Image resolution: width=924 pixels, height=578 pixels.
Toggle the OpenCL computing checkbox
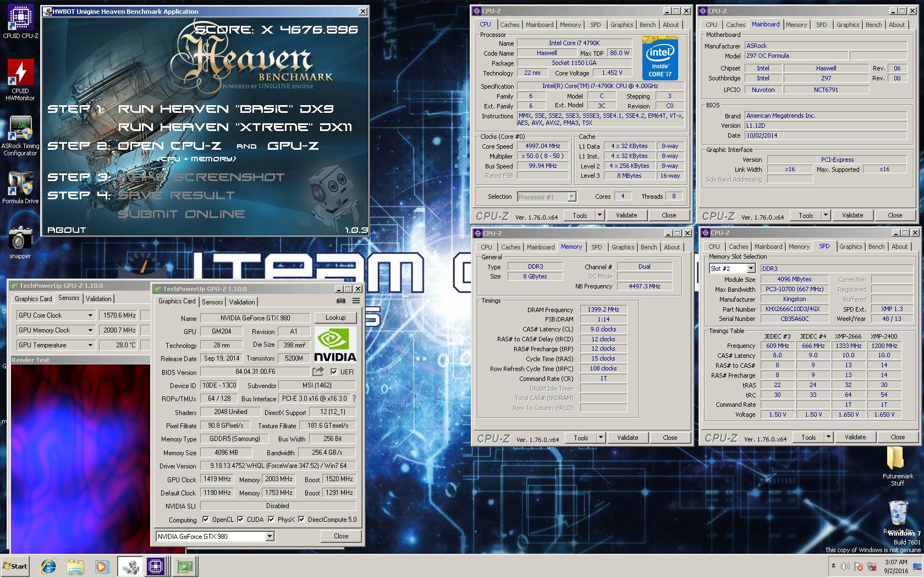206,519
